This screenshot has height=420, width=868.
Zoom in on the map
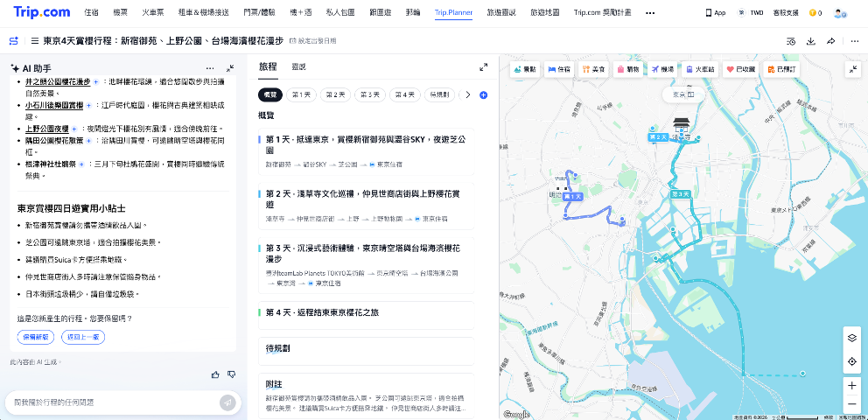pyautogui.click(x=852, y=386)
